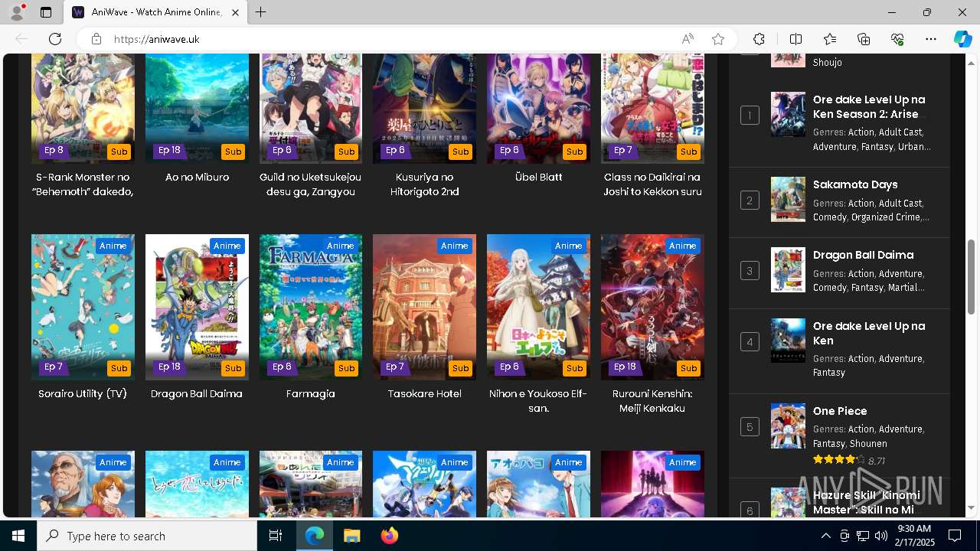980x551 pixels.
Task: Click scrollbar down arrow
Action: [x=972, y=507]
